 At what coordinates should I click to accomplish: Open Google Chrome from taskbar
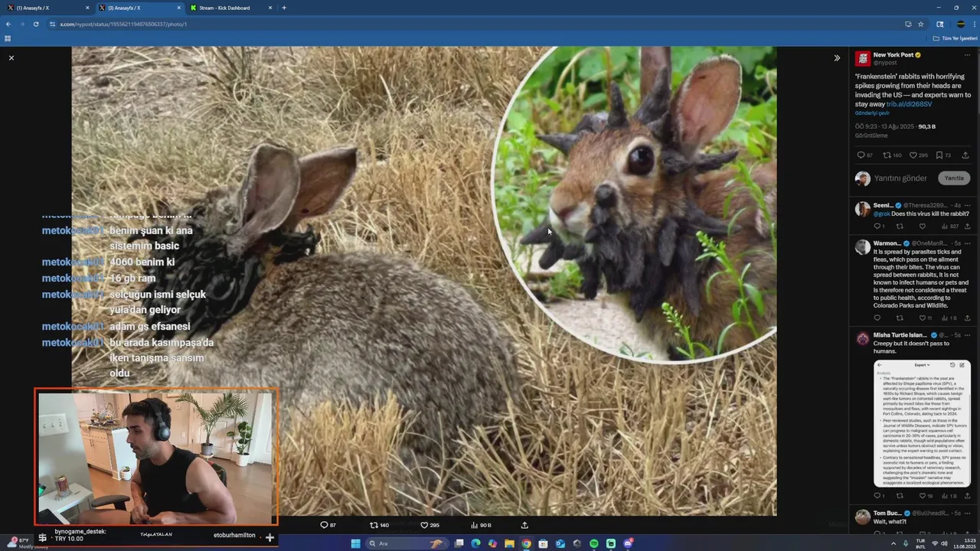point(526,543)
